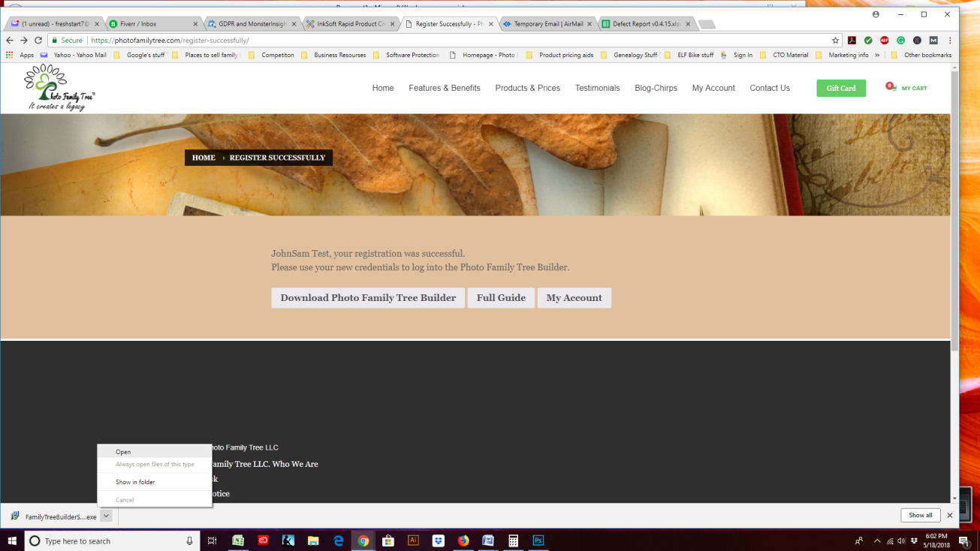Click Show all downloads button
980x551 pixels.
click(921, 516)
